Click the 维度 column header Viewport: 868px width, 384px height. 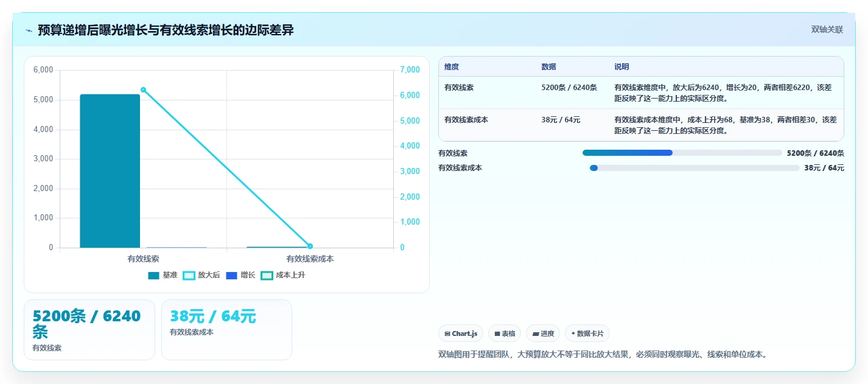(452, 67)
